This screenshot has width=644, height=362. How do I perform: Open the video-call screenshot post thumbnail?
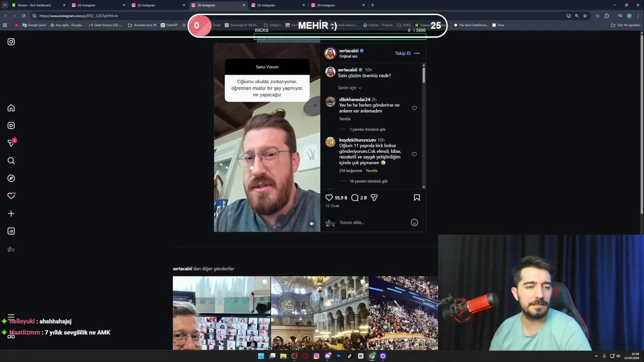(221, 313)
